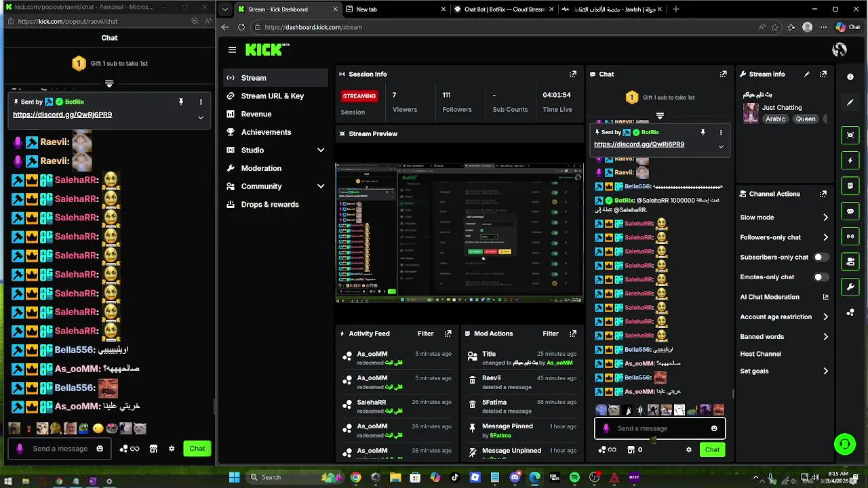Open the shop icon in dashboard chat
Screen dimensions: 868x488
631,449
